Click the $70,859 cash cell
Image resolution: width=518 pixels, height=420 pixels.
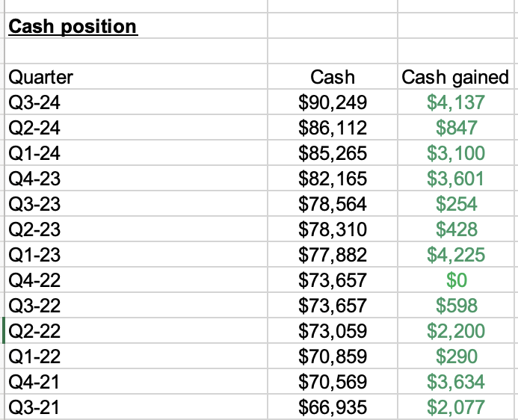(x=333, y=356)
